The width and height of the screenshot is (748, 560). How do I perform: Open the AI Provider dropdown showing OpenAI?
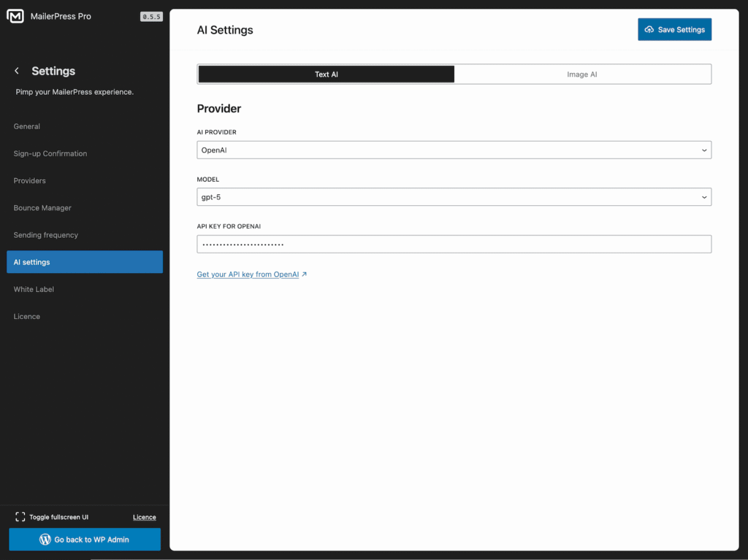tap(453, 150)
